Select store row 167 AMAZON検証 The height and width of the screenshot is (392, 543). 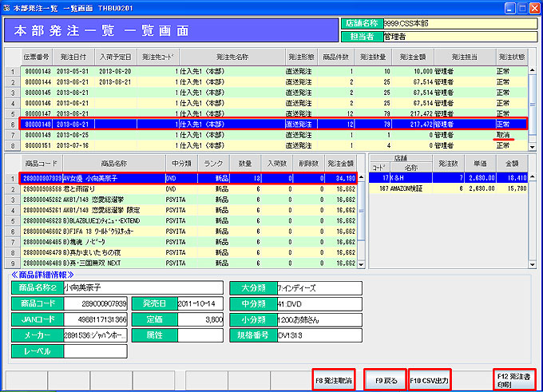[x=448, y=188]
